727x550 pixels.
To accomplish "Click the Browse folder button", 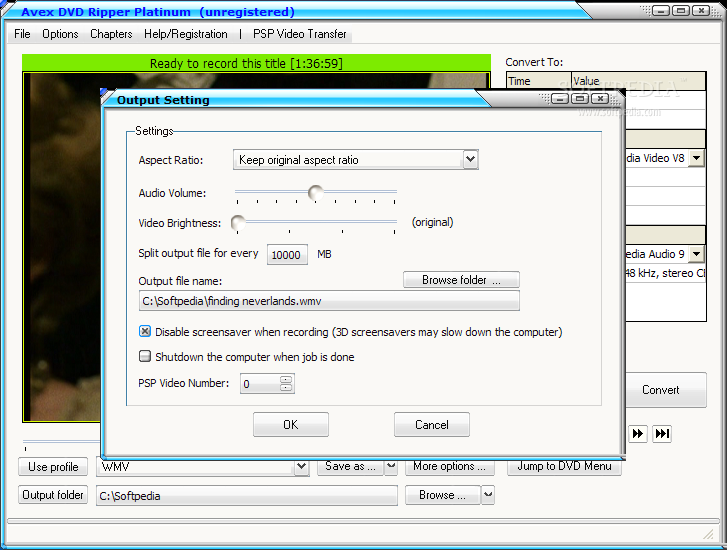I will [461, 280].
